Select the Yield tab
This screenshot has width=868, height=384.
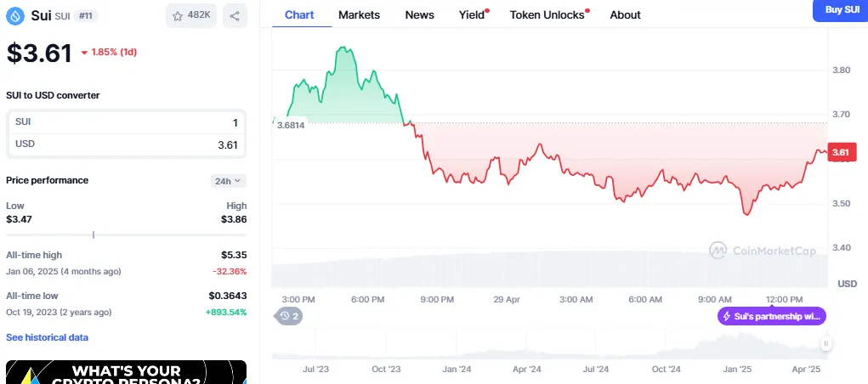point(472,14)
